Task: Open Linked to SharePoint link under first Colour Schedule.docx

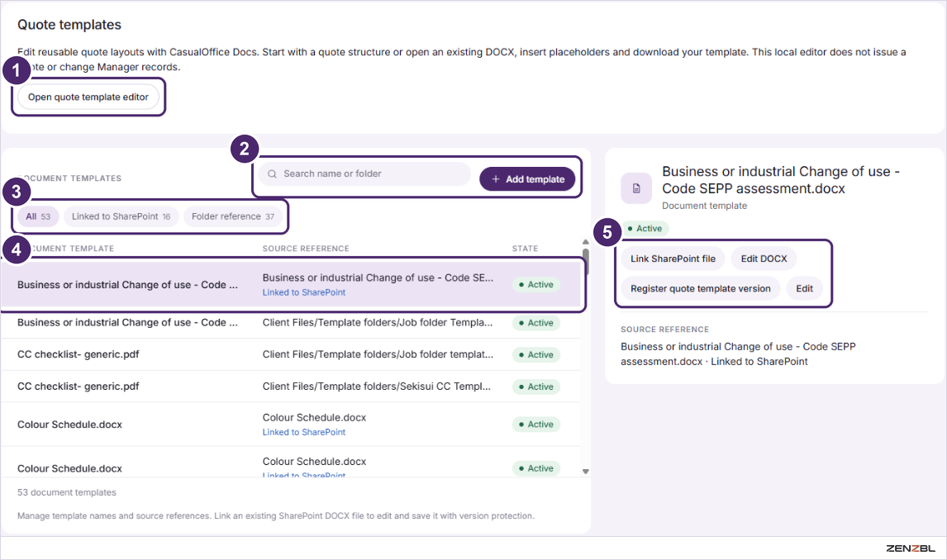Action: point(304,432)
